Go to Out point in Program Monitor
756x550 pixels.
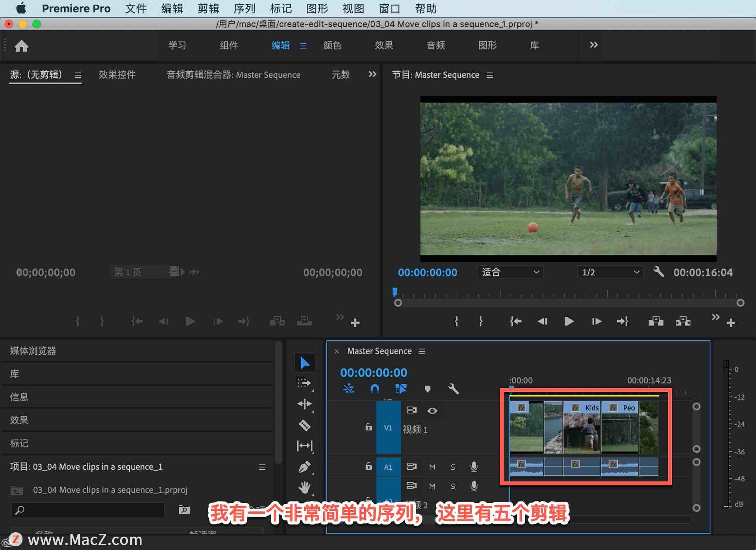pyautogui.click(x=623, y=322)
